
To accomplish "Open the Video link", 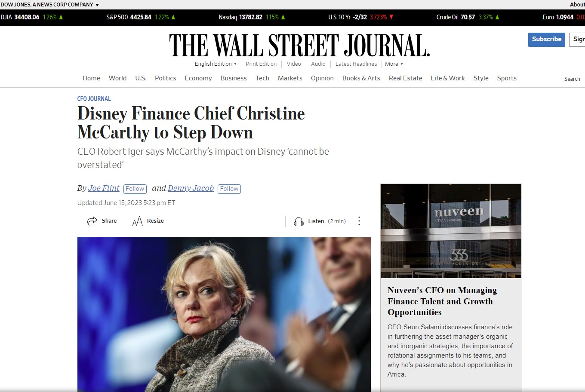I will click(294, 64).
